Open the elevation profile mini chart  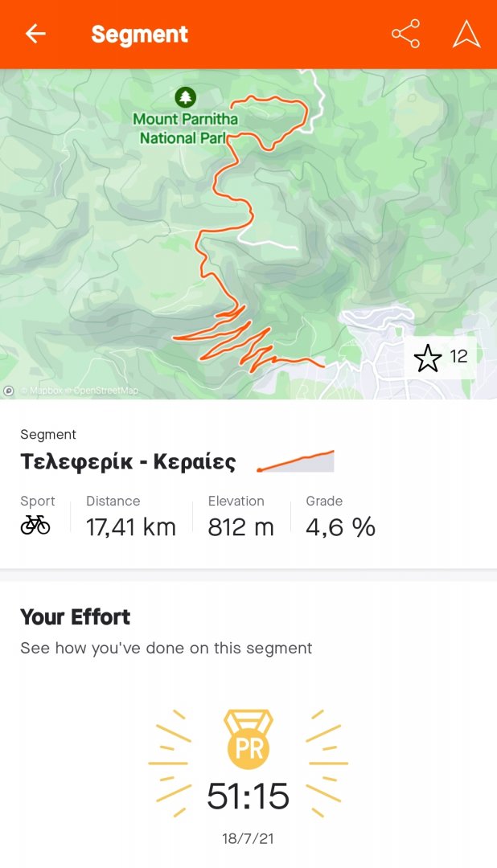click(x=295, y=462)
